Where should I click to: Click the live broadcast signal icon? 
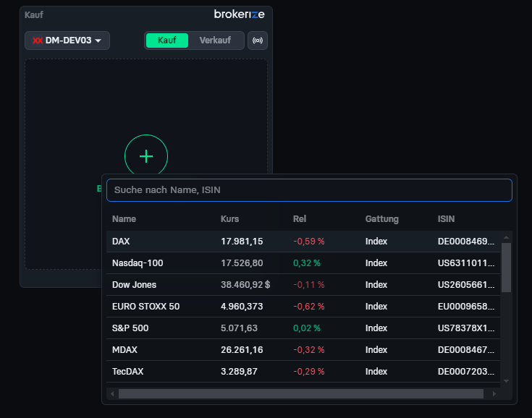(x=258, y=40)
